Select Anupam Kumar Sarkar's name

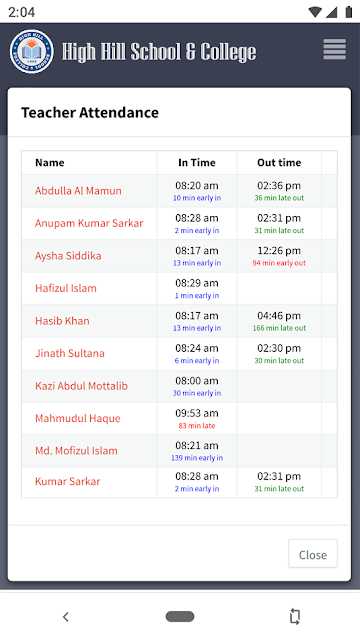coord(89,223)
